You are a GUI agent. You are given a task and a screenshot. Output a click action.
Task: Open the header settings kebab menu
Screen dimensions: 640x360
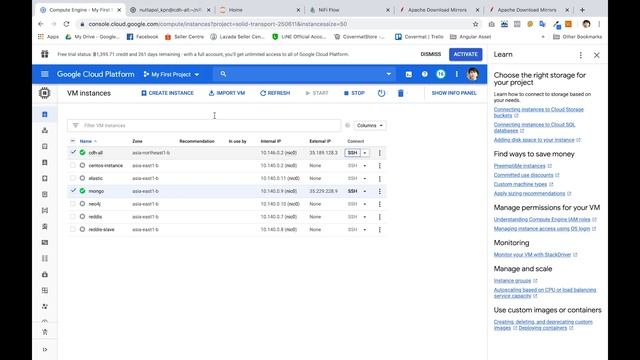coord(457,74)
